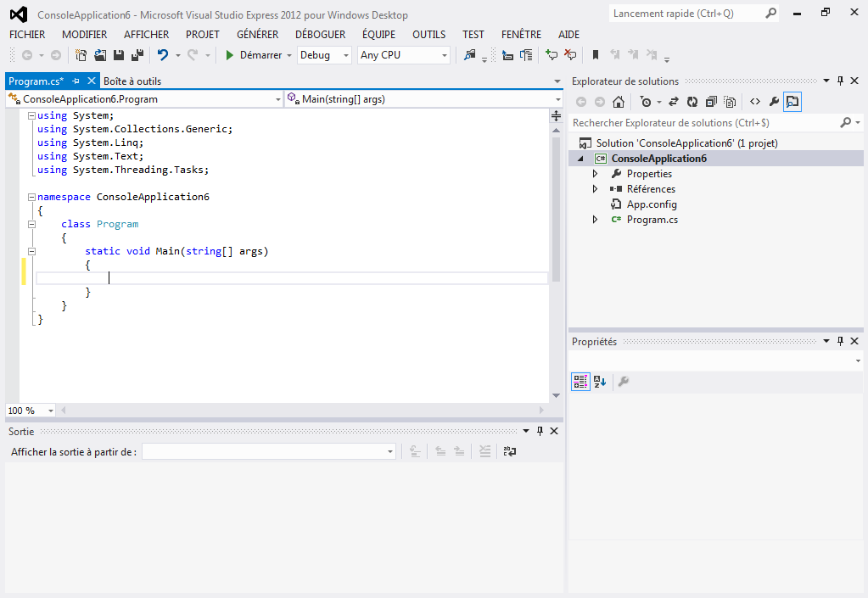868x598 pixels.
Task: Comment out the selected lines
Action: (x=552, y=55)
